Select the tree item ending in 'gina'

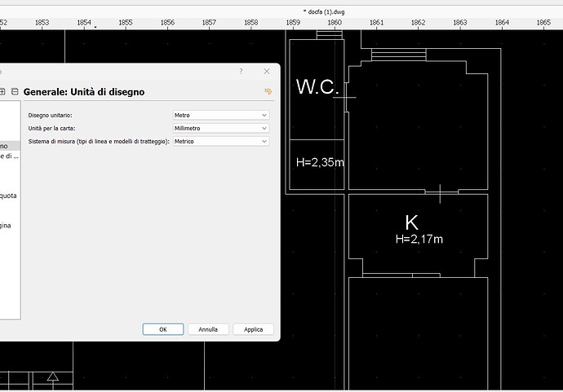[x=6, y=226]
